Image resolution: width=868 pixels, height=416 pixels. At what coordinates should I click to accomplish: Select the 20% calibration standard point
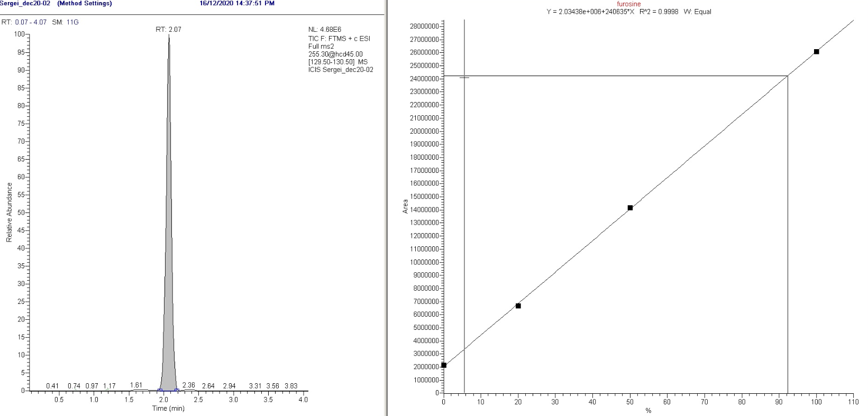point(518,306)
